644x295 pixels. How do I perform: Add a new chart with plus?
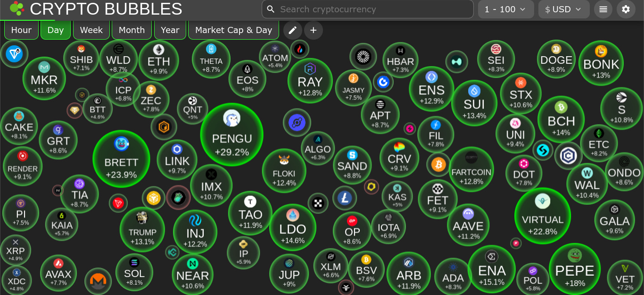[x=314, y=30]
